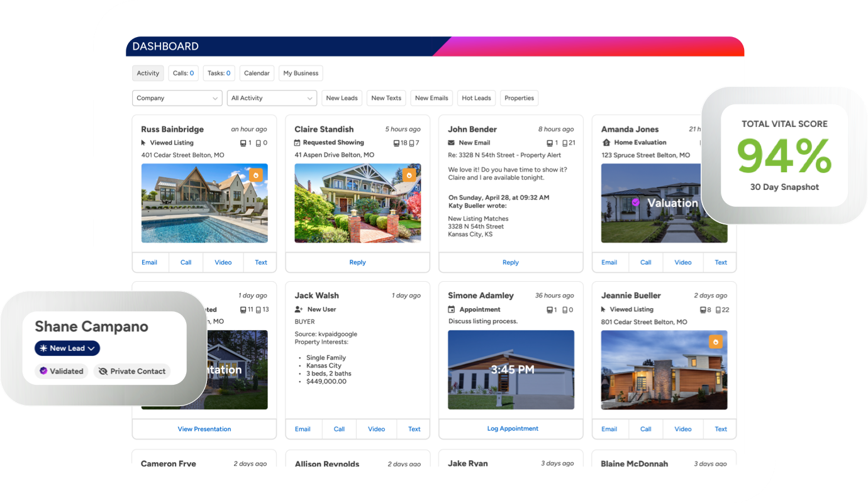Click Log Appointment for Simone Adamley
The image size is (868, 503).
513,428
